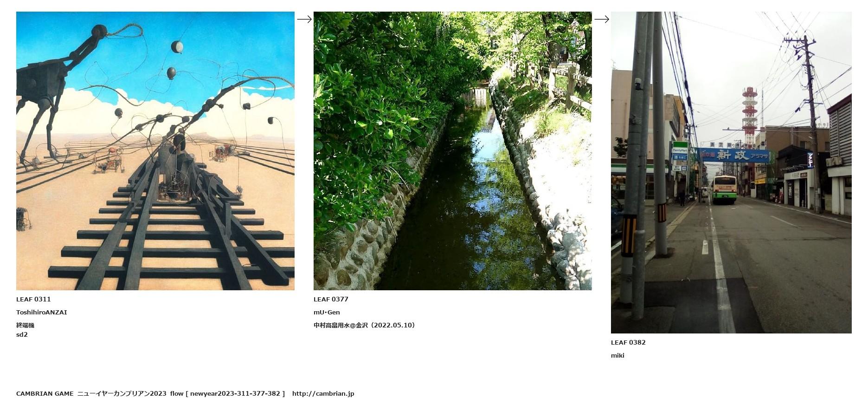Click the sd2 caption text
868x405 pixels.
[x=22, y=334]
